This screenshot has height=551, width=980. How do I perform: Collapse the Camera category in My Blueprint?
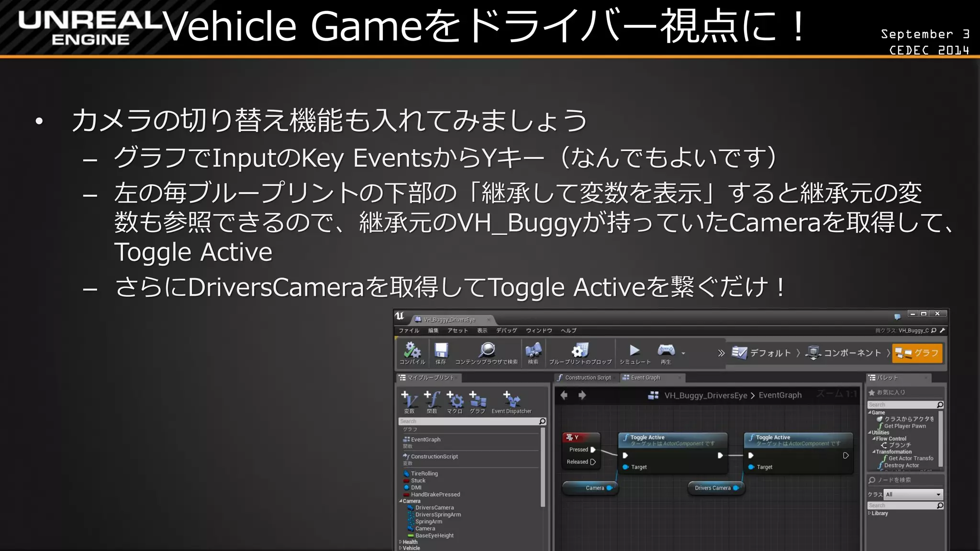pos(401,501)
